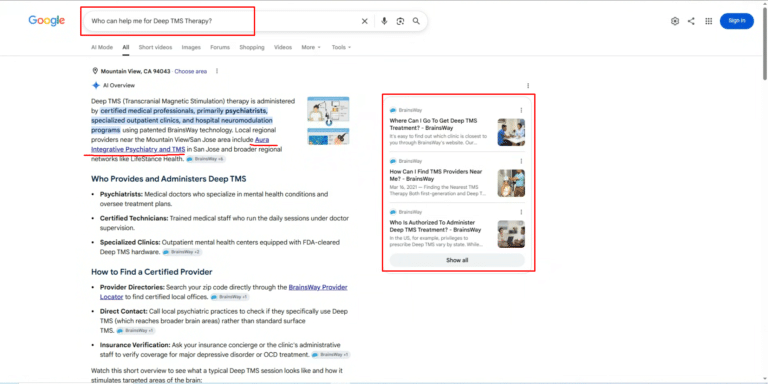Click Show all sources button

tap(457, 260)
